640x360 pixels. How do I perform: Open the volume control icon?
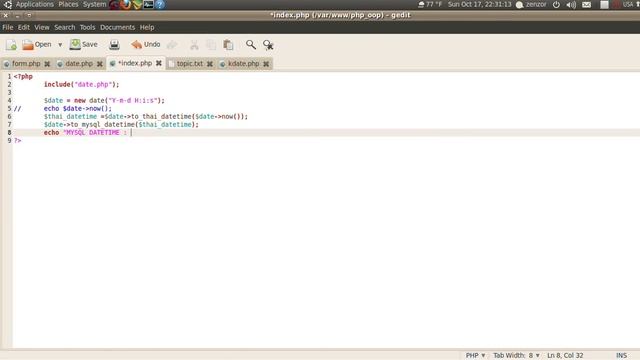click(571, 5)
